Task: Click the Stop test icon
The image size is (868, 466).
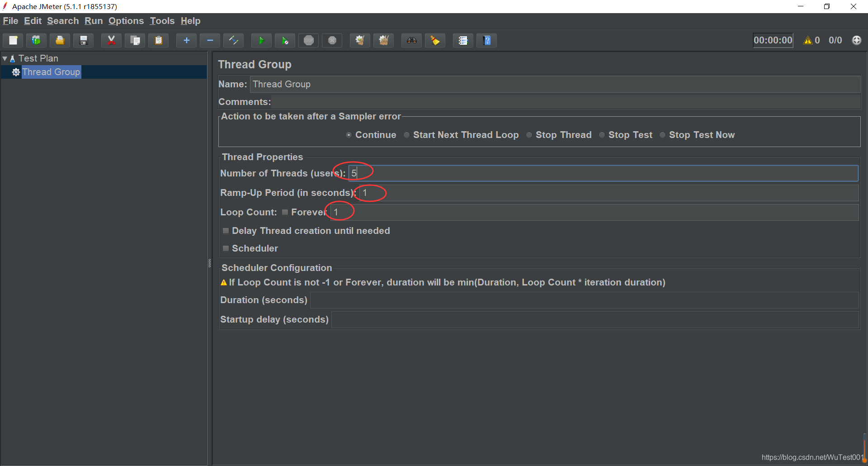Action: coord(309,40)
